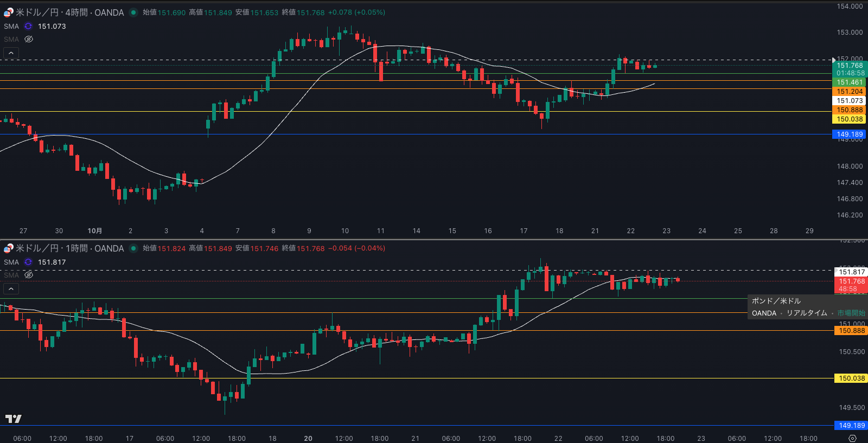Image resolution: width=868 pixels, height=443 pixels.
Task: Open chart settings via the bottom-right gear icon
Action: coord(852,438)
